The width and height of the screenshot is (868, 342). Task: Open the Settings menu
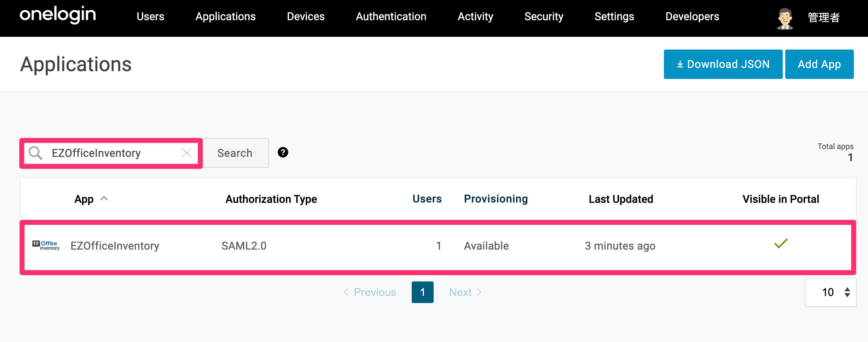click(614, 17)
